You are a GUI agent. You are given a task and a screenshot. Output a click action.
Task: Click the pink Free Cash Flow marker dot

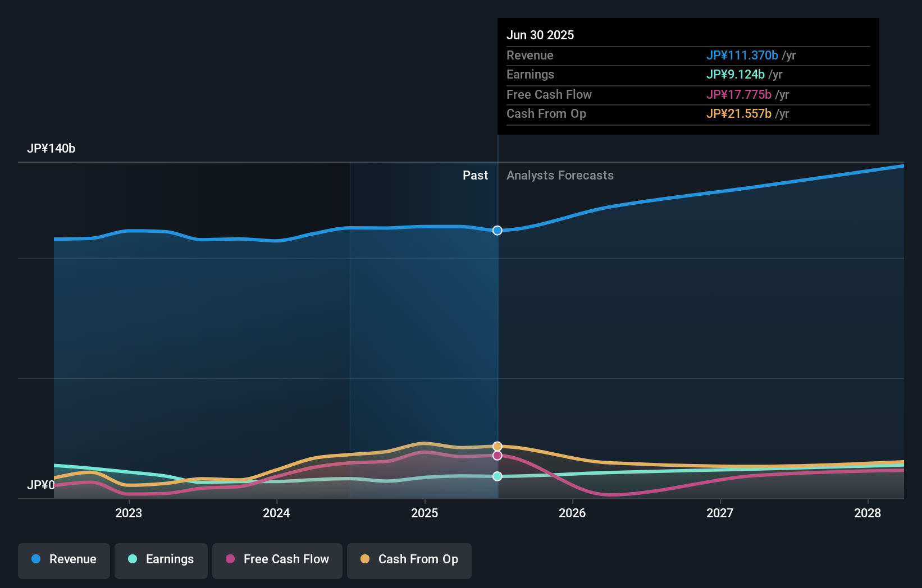click(x=497, y=455)
